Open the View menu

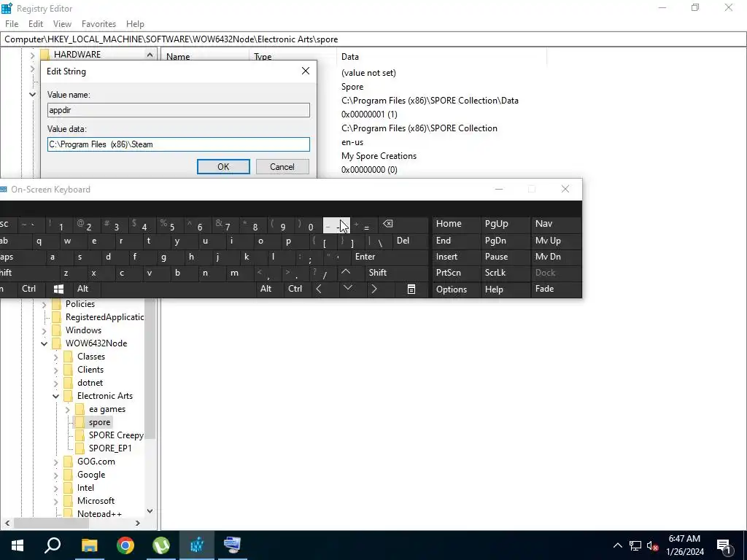(x=62, y=24)
